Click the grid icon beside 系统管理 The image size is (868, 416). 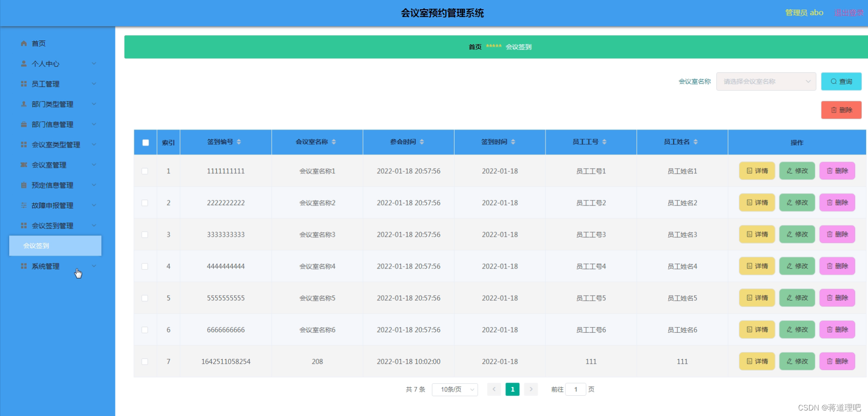[24, 266]
